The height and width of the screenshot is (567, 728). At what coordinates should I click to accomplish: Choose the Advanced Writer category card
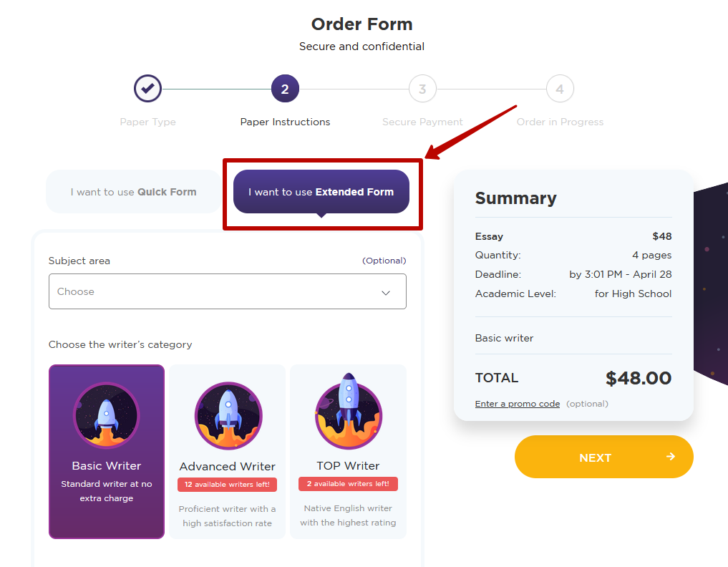[228, 451]
